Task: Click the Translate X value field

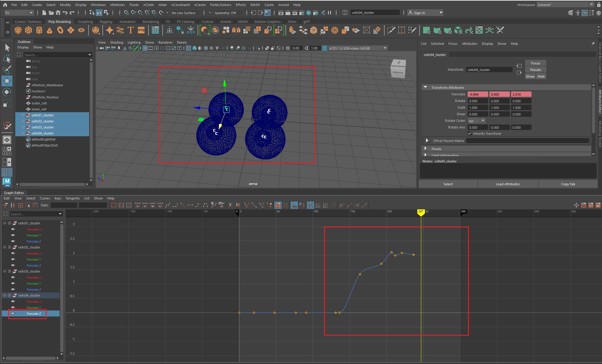Action: click(478, 94)
